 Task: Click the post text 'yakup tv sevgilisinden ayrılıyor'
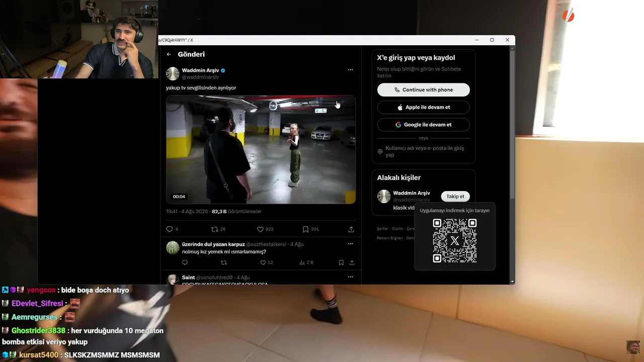coord(201,88)
